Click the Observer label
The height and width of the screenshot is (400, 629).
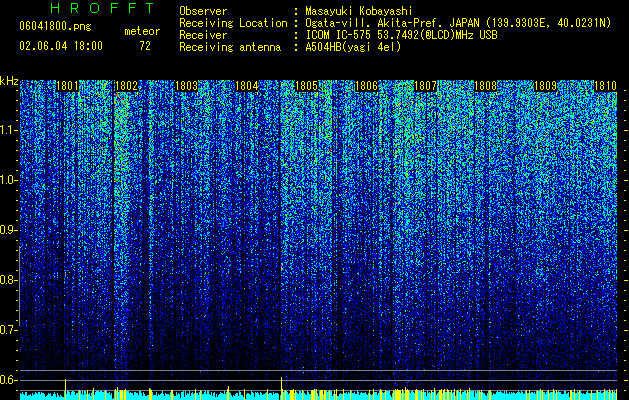tap(203, 11)
